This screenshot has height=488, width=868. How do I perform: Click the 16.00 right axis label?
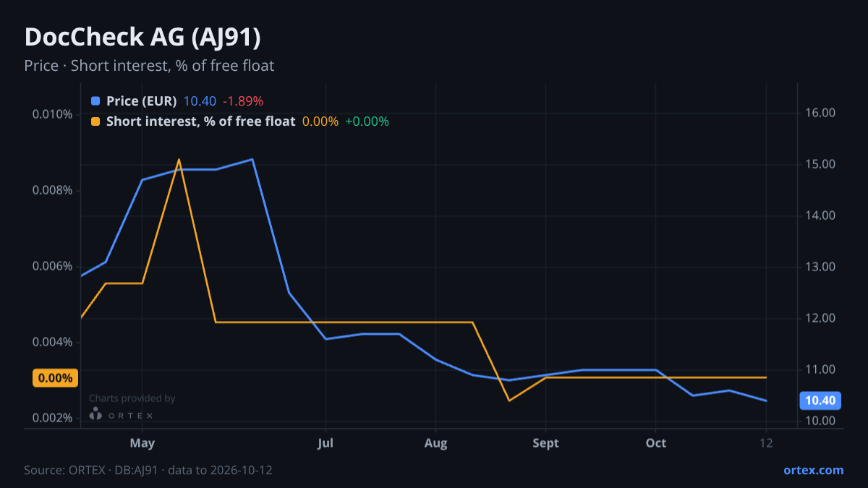[x=820, y=113]
